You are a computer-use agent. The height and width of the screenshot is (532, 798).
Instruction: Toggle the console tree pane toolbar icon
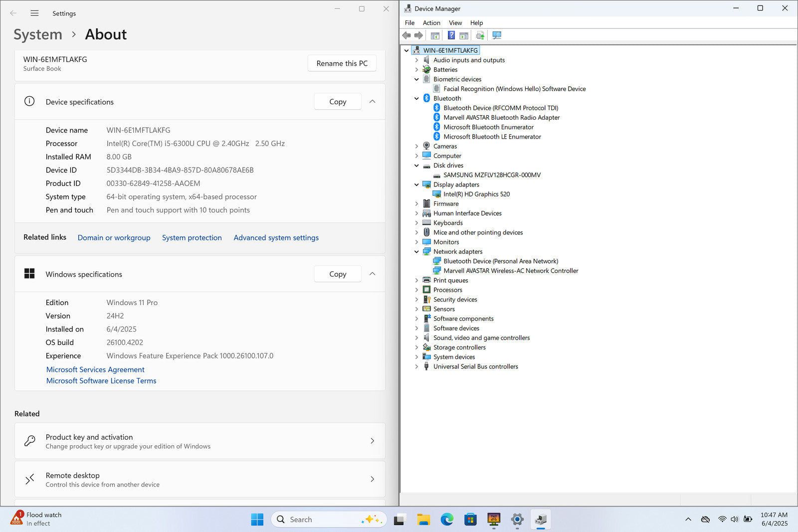point(435,35)
